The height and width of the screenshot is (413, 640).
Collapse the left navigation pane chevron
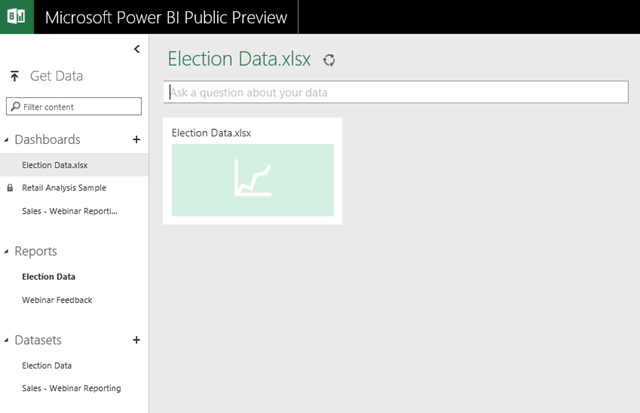pos(137,49)
